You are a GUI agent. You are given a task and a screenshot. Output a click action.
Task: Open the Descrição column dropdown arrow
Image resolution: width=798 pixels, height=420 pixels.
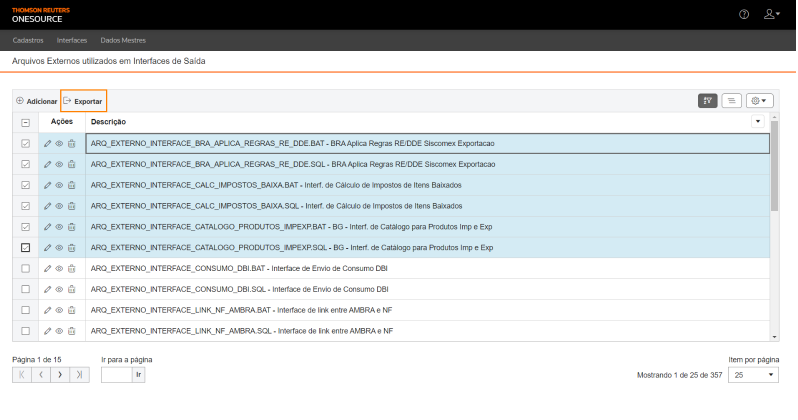point(758,122)
